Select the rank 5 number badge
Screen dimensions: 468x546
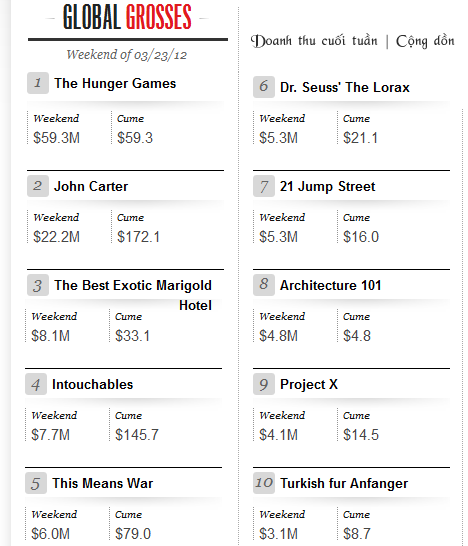coord(36,483)
